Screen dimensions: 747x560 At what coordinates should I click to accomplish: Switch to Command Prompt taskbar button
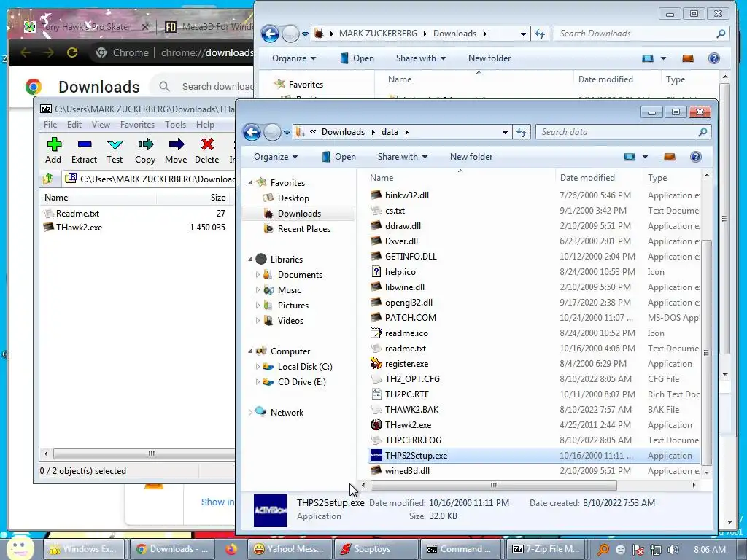[461, 549]
